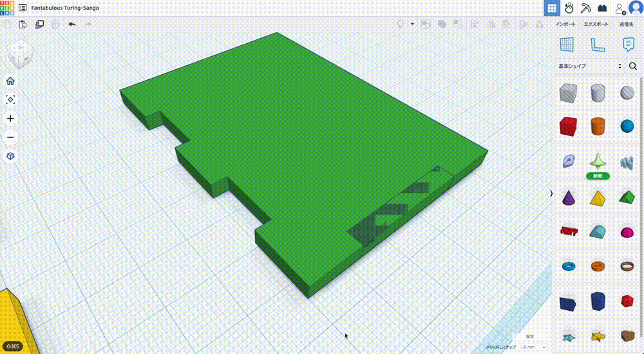Zoom in with the plus icon
The width and height of the screenshot is (644, 354).
pos(10,119)
